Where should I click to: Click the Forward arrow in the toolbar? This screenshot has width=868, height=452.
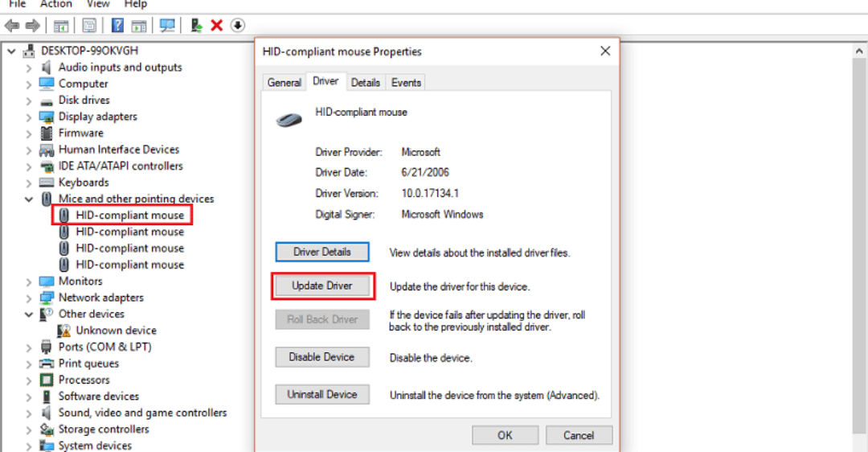(x=33, y=26)
